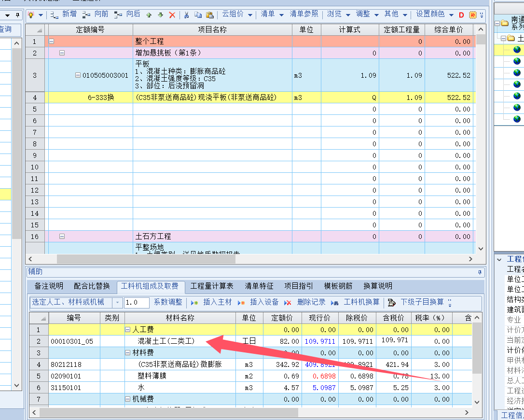Click the 混凝土工(二类工) material row

250,341
